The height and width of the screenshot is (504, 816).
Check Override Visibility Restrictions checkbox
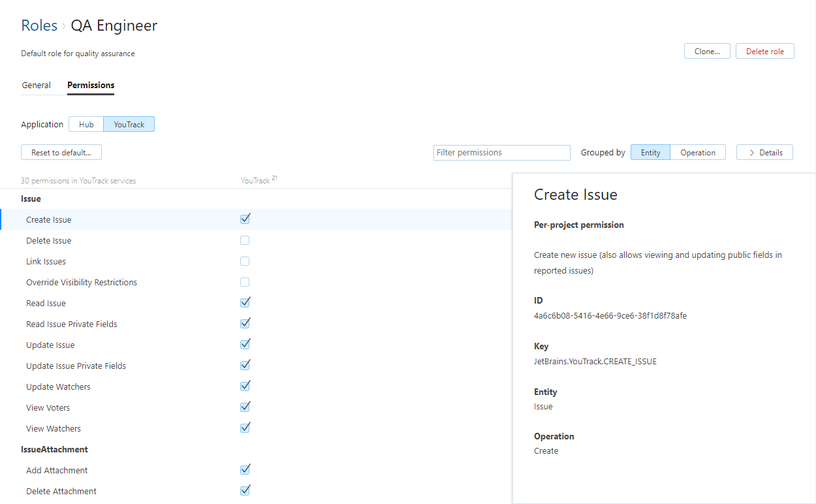coord(245,282)
